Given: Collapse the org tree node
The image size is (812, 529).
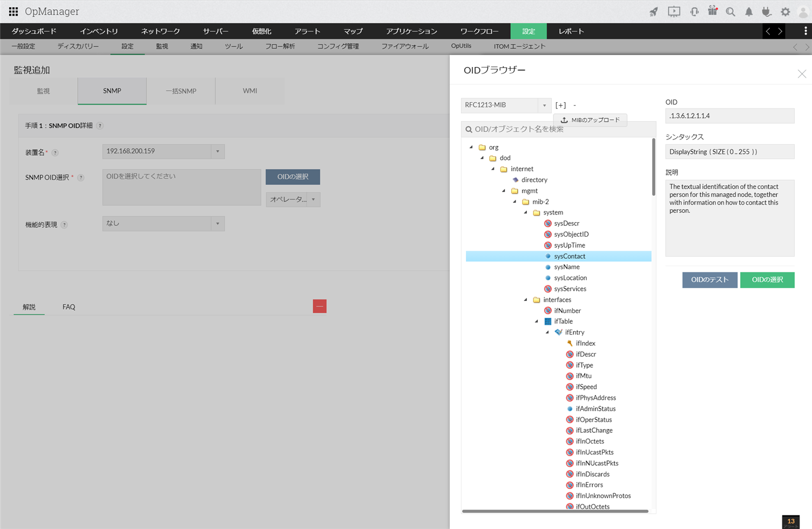Looking at the screenshot, I should coord(471,147).
